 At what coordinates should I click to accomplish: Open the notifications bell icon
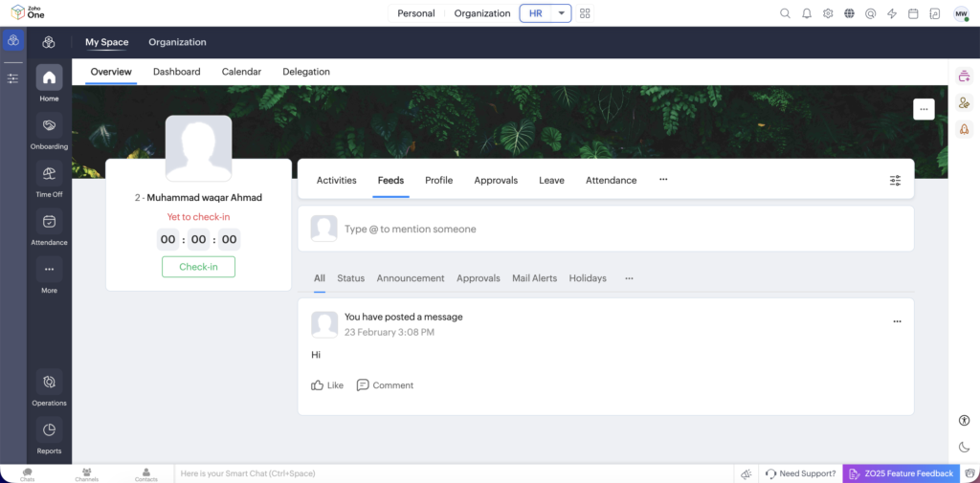(x=807, y=13)
